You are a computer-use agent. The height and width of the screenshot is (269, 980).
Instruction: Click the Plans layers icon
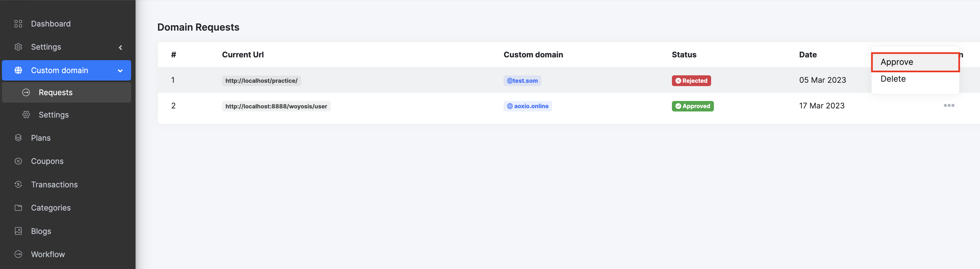(18, 138)
